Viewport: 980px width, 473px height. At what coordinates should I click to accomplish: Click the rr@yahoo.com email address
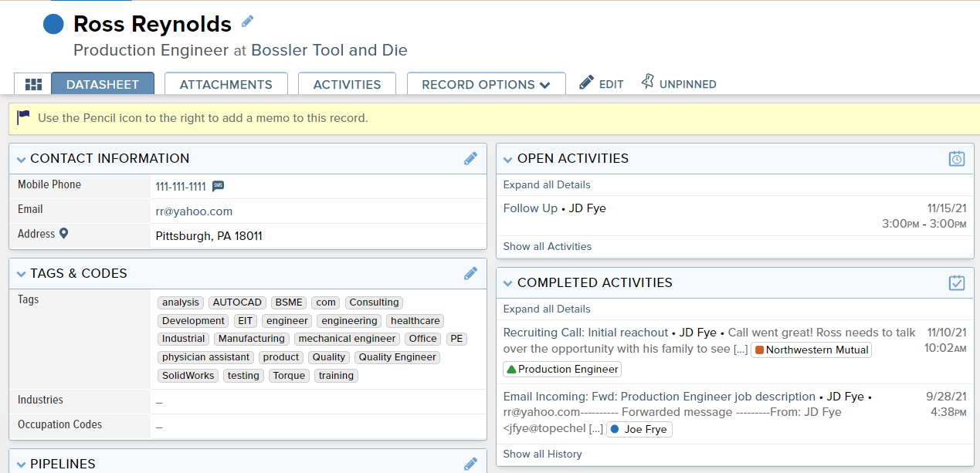pyautogui.click(x=194, y=211)
